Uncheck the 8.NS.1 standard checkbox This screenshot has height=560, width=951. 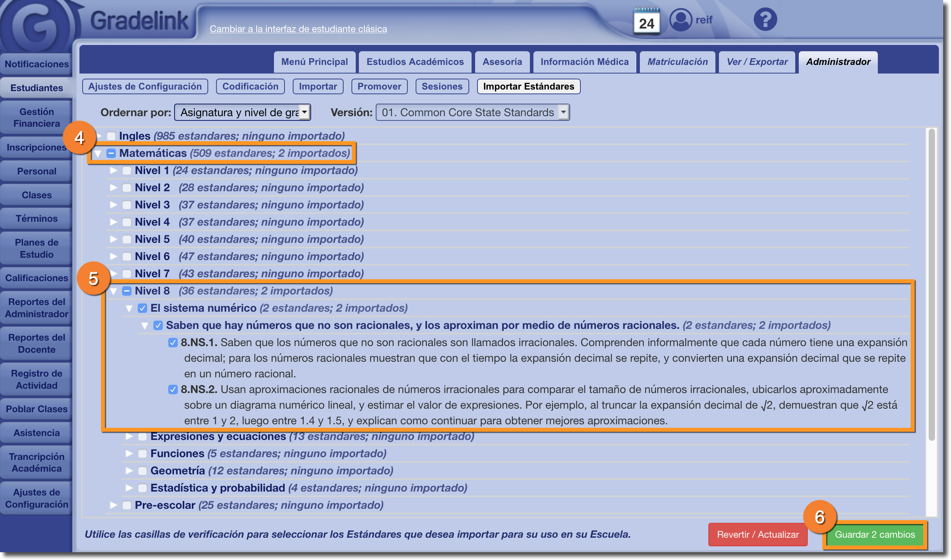173,343
